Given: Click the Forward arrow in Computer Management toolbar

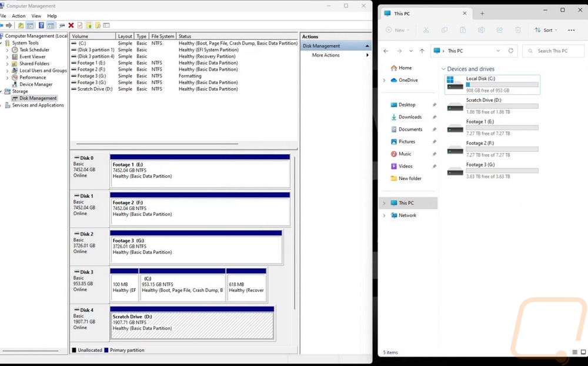Looking at the screenshot, I should [x=9, y=25].
